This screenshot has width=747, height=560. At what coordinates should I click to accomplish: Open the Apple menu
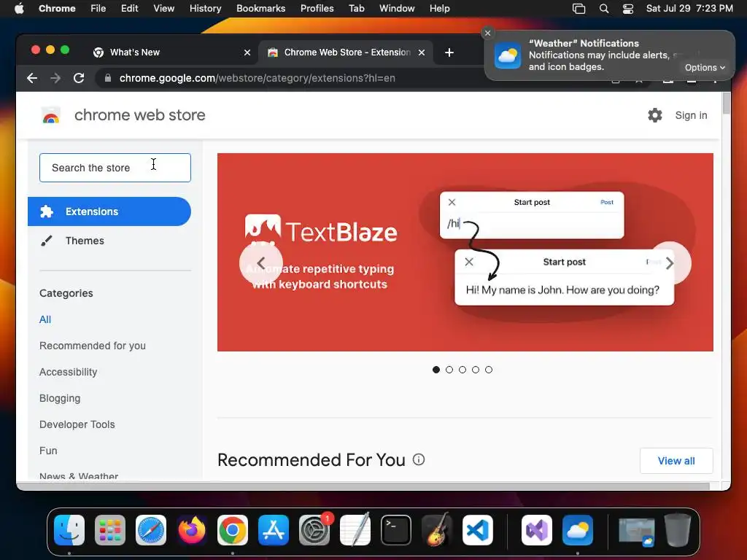click(x=19, y=8)
